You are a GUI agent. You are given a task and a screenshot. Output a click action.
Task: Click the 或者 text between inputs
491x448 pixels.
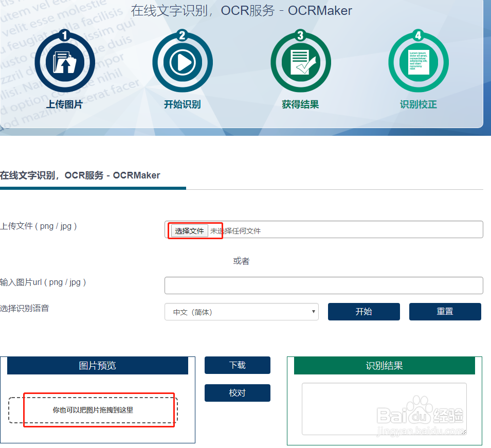[241, 261]
